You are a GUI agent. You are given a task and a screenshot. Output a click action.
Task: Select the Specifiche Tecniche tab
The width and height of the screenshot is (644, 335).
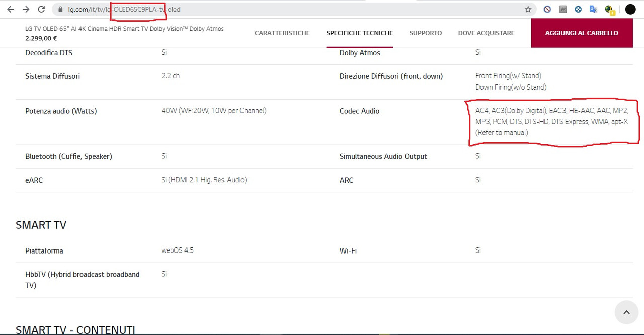(359, 33)
